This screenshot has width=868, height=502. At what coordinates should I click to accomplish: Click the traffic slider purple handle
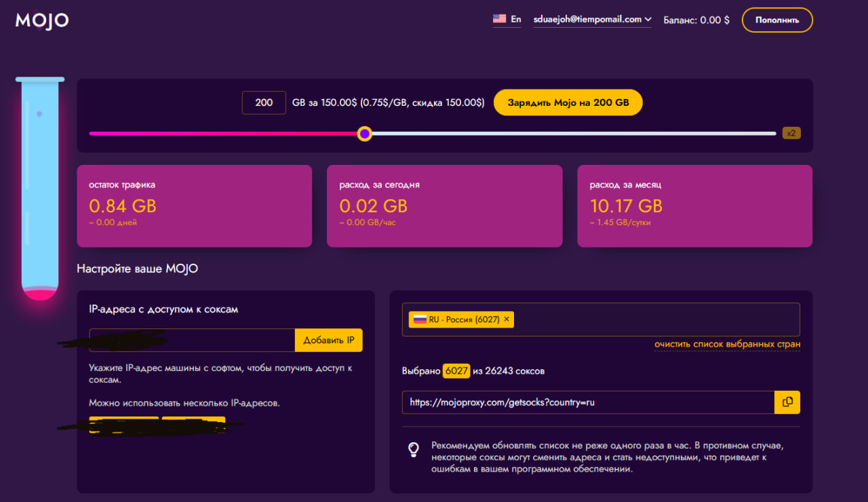coord(365,134)
